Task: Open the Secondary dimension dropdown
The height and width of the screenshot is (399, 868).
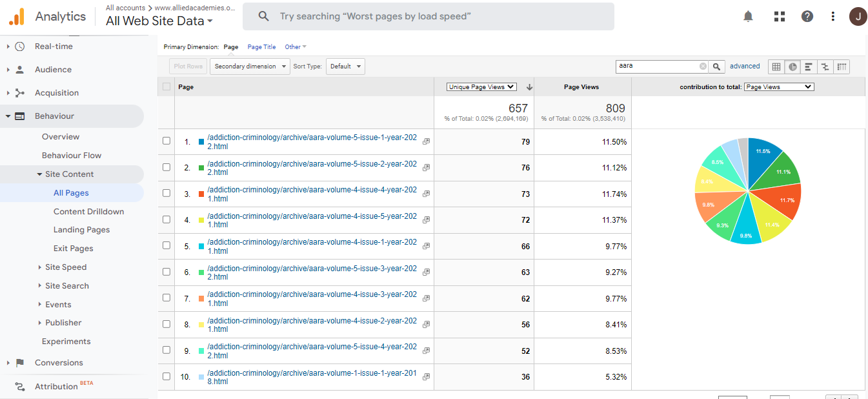Action: (x=249, y=66)
